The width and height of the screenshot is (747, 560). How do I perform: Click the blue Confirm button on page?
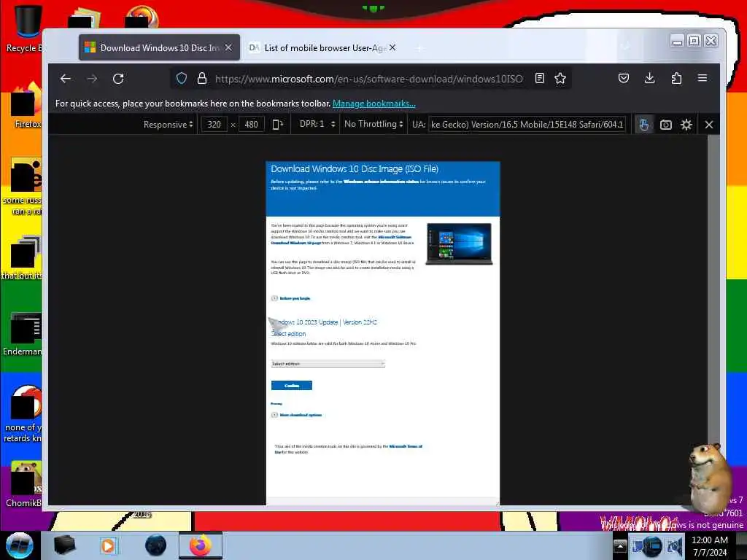(x=292, y=385)
